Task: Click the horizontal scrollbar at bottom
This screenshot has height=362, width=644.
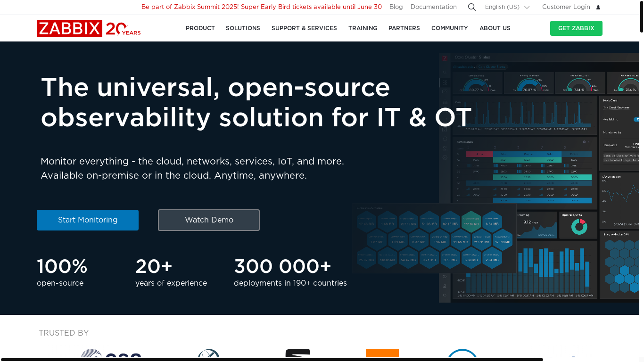Action: click(272, 360)
